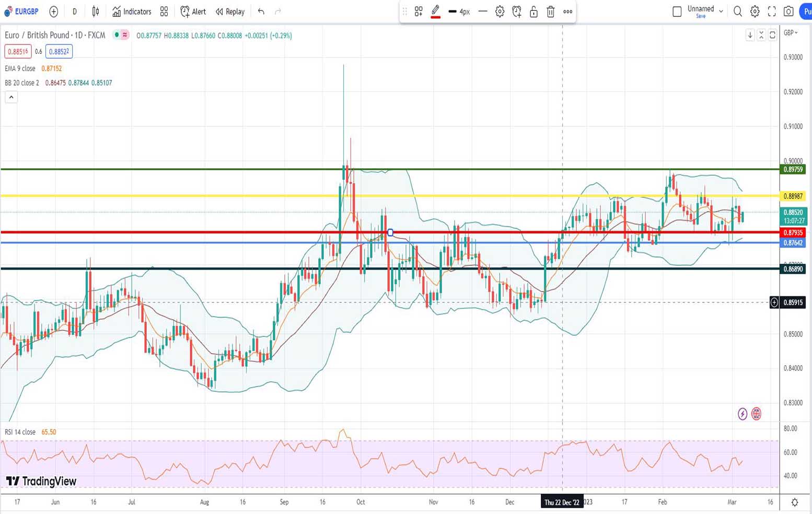812x514 pixels.
Task: Open quick search with the magnifier icon
Action: point(738,11)
